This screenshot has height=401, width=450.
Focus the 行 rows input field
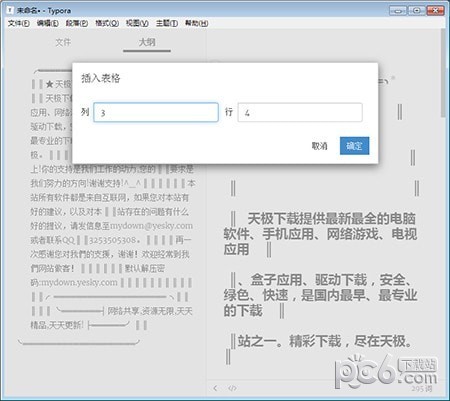300,112
